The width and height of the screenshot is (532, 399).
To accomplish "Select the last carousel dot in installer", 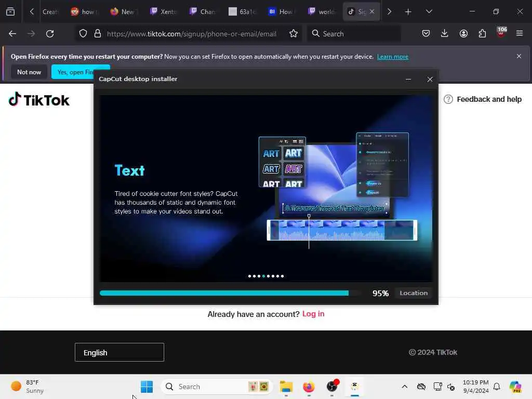I will [282, 276].
